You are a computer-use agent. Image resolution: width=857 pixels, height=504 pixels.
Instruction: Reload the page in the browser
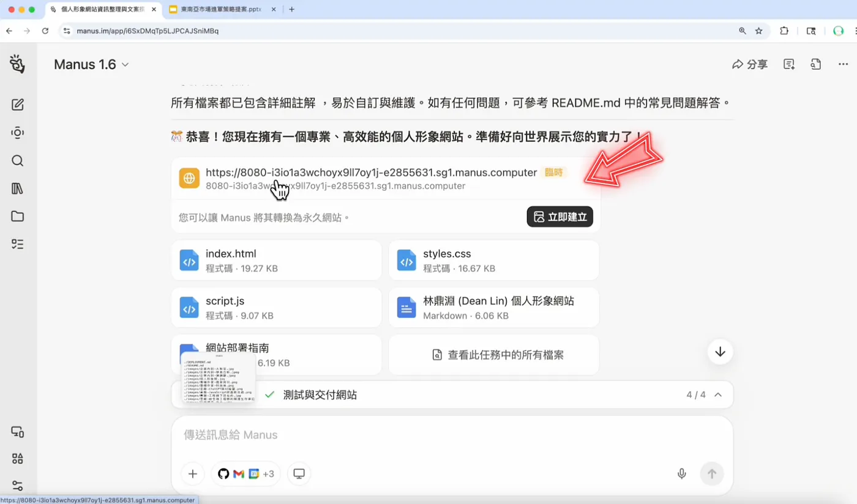pyautogui.click(x=45, y=31)
